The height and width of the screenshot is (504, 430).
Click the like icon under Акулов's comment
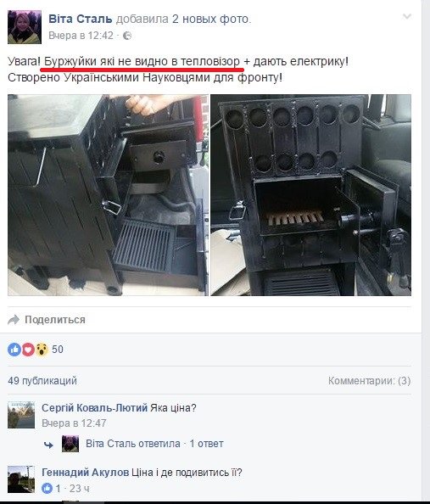tap(47, 489)
